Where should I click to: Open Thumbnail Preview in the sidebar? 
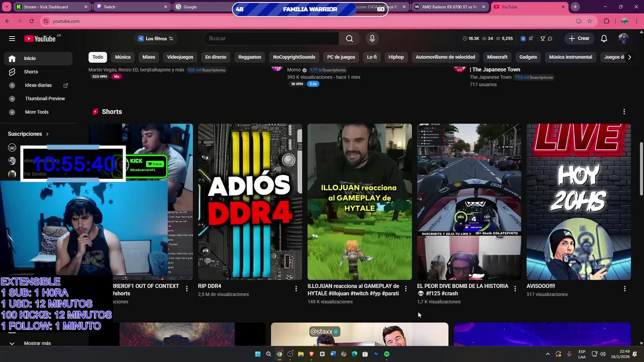coord(45,99)
